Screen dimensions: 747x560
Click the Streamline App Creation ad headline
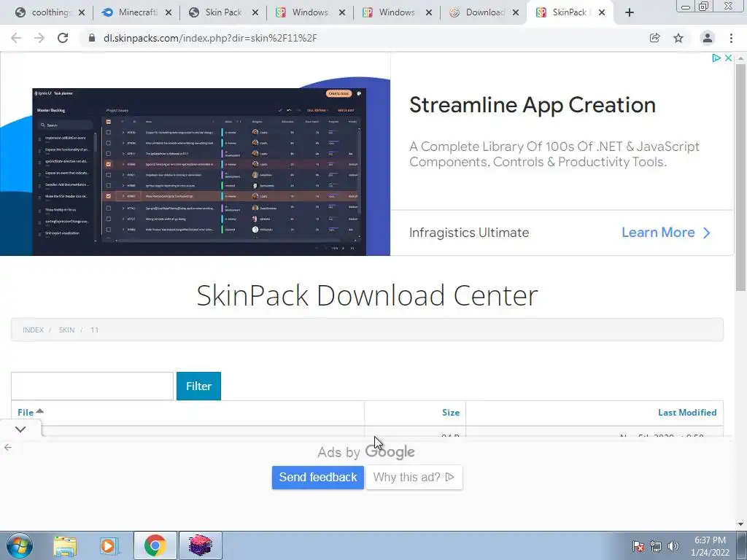click(x=532, y=105)
